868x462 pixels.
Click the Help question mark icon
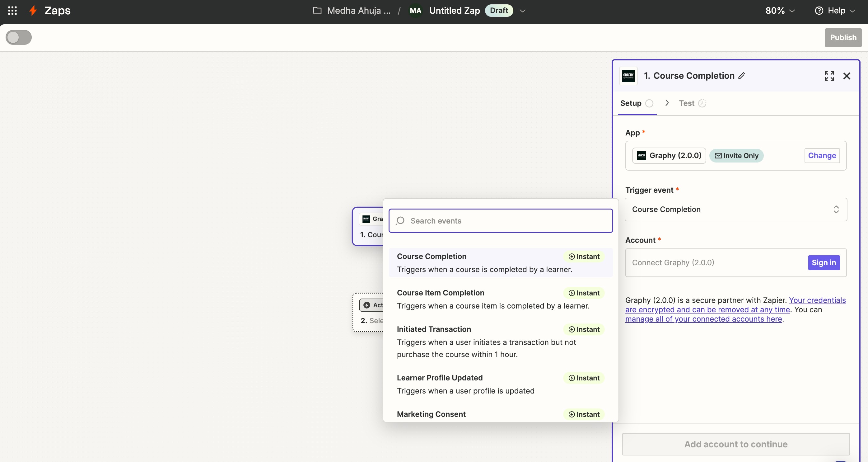click(x=819, y=11)
